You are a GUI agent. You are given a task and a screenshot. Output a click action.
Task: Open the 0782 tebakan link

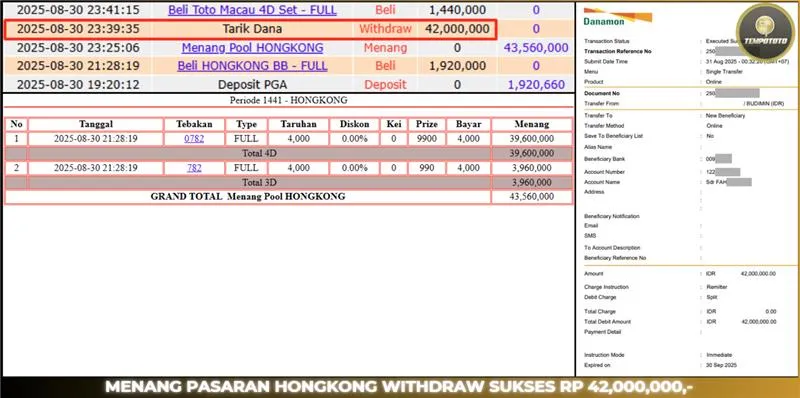194,138
